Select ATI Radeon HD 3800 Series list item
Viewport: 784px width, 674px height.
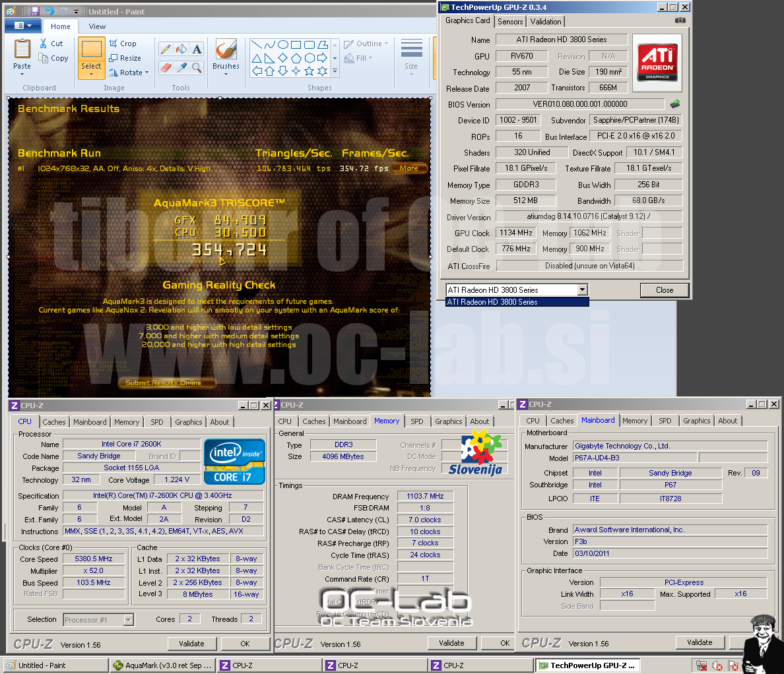pyautogui.click(x=517, y=302)
